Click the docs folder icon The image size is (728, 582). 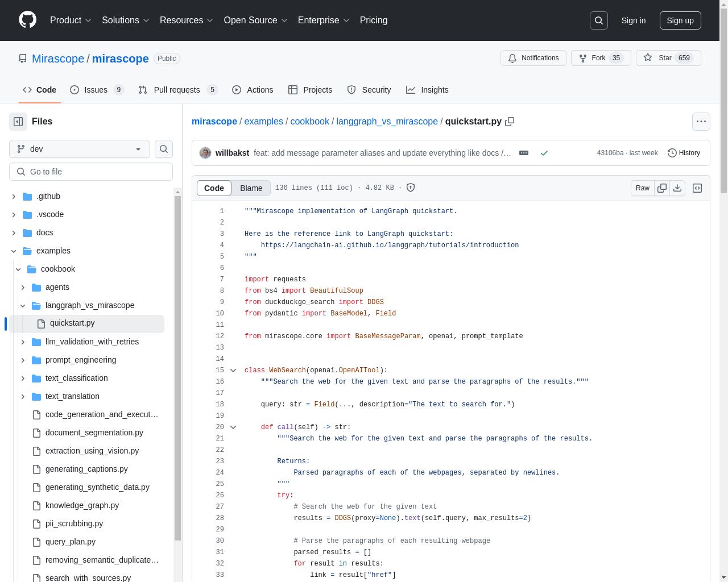pyautogui.click(x=27, y=232)
